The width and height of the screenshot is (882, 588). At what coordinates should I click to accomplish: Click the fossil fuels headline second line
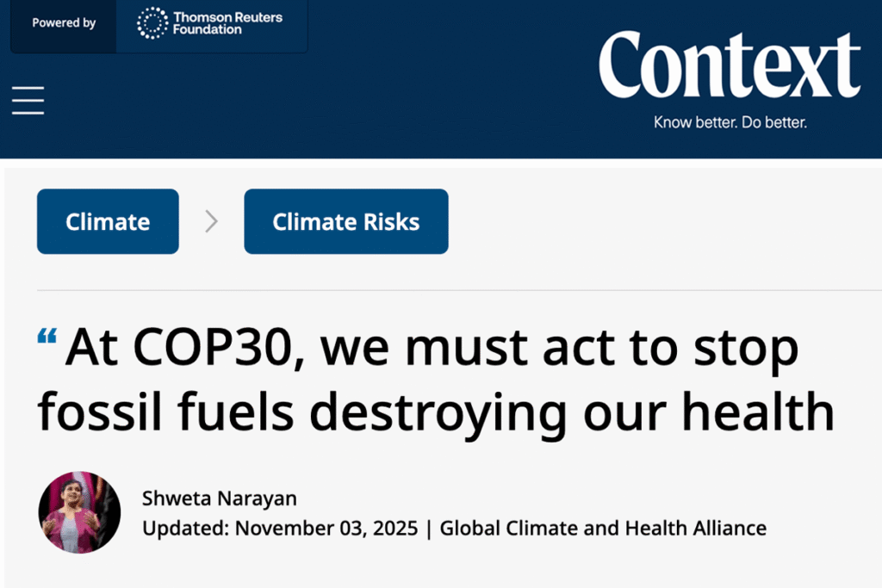(x=435, y=412)
